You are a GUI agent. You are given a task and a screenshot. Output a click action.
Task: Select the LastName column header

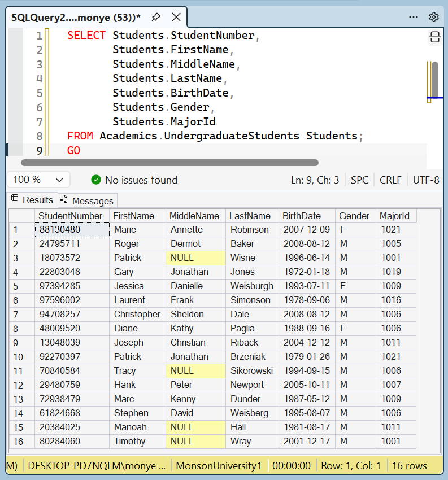coord(253,216)
